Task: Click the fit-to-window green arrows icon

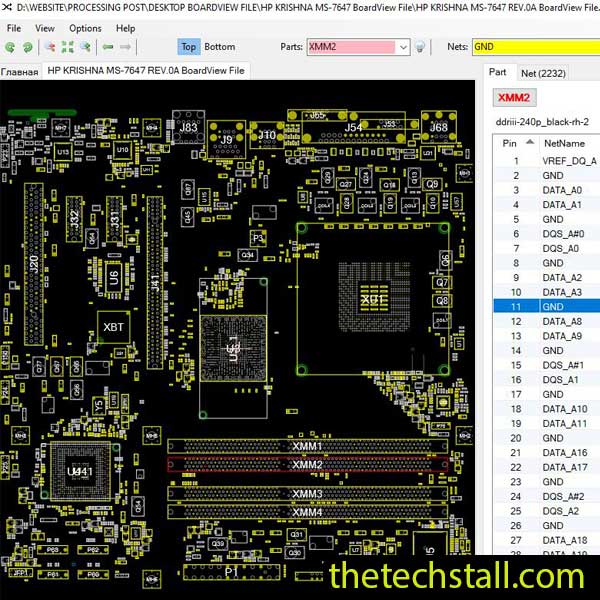Action: [67, 47]
